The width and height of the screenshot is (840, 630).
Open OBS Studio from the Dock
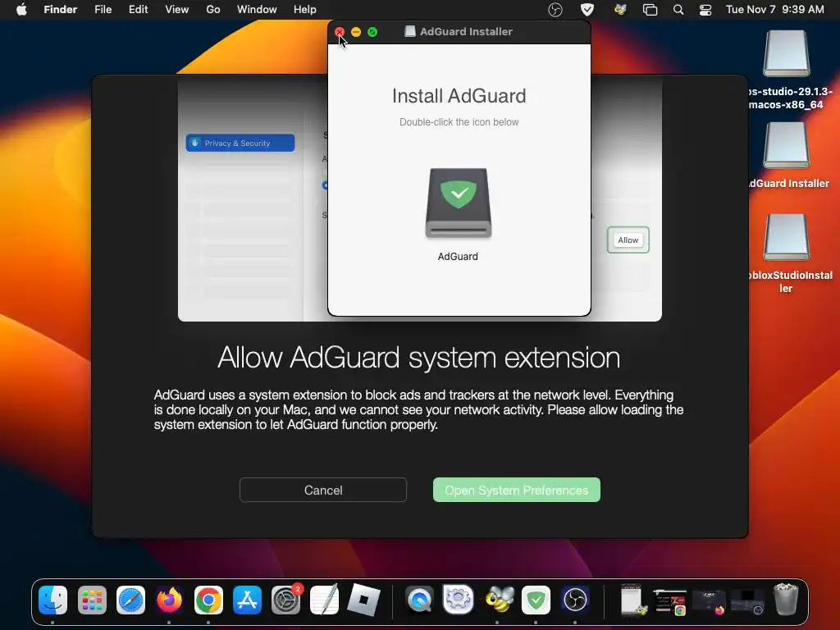(575, 600)
